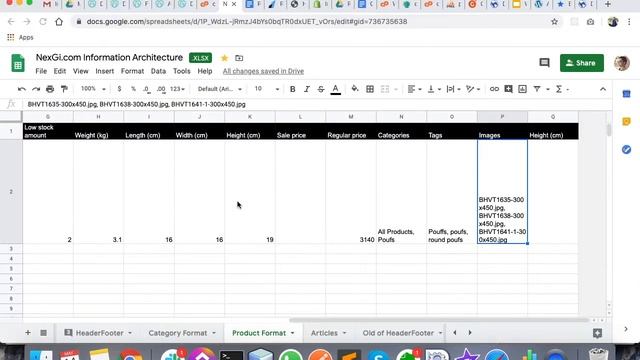Move document to a folder
Screen dimensions: 640x360
tap(239, 58)
